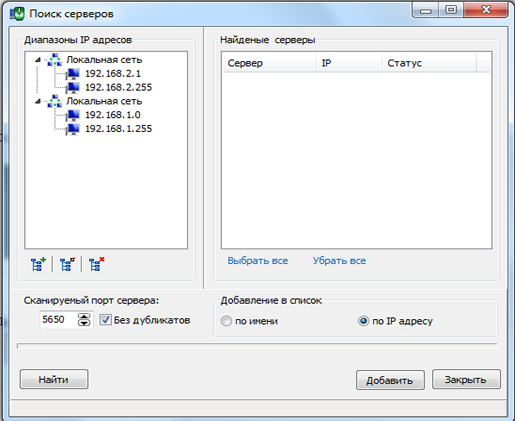Screen dimensions: 515x421
Task: Click the application icon in title bar
Action: [x=17, y=14]
